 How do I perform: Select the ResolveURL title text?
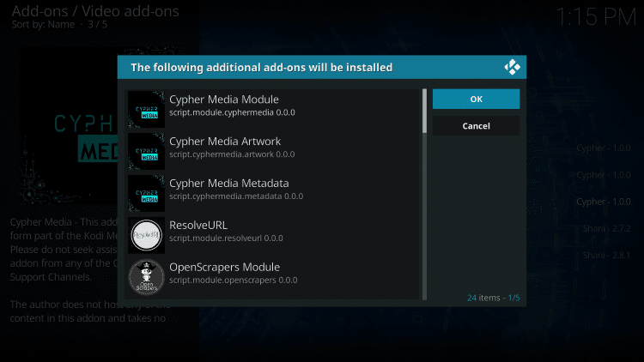[198, 225]
